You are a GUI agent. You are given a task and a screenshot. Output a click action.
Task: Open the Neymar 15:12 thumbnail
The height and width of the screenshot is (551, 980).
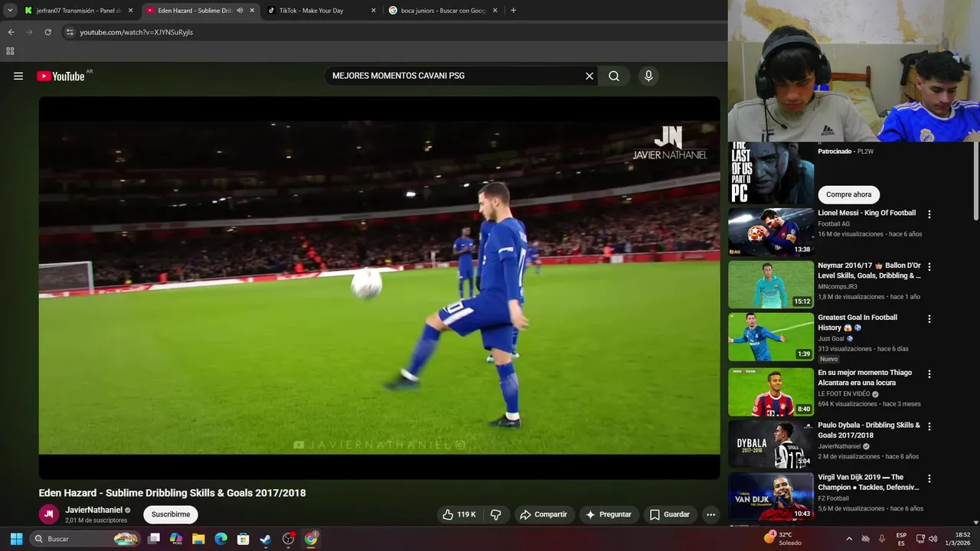[771, 285]
